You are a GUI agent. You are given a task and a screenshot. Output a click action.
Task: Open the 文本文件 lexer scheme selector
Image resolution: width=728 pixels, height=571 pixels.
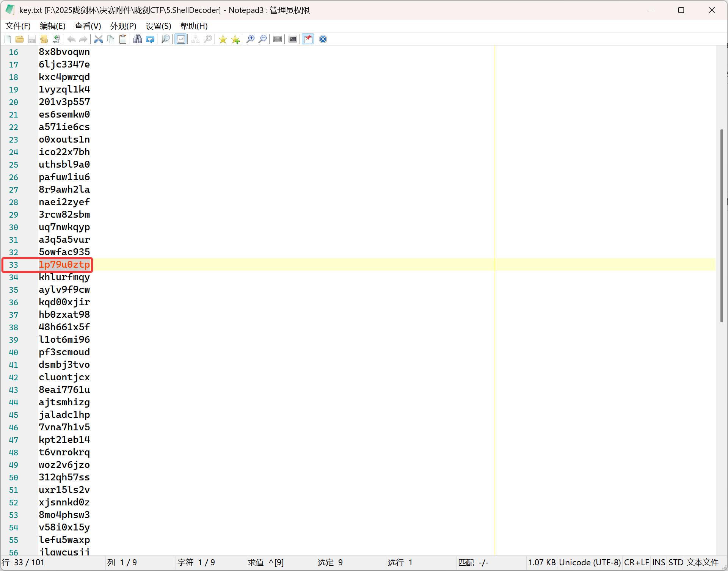point(703,562)
